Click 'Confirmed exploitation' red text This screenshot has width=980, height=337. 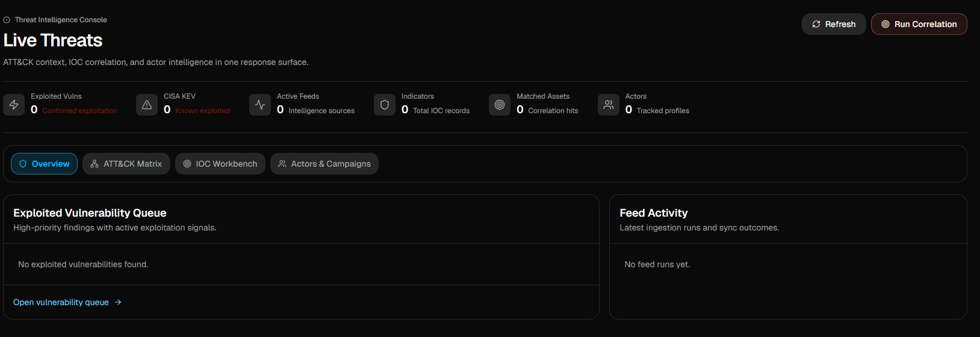(79, 111)
